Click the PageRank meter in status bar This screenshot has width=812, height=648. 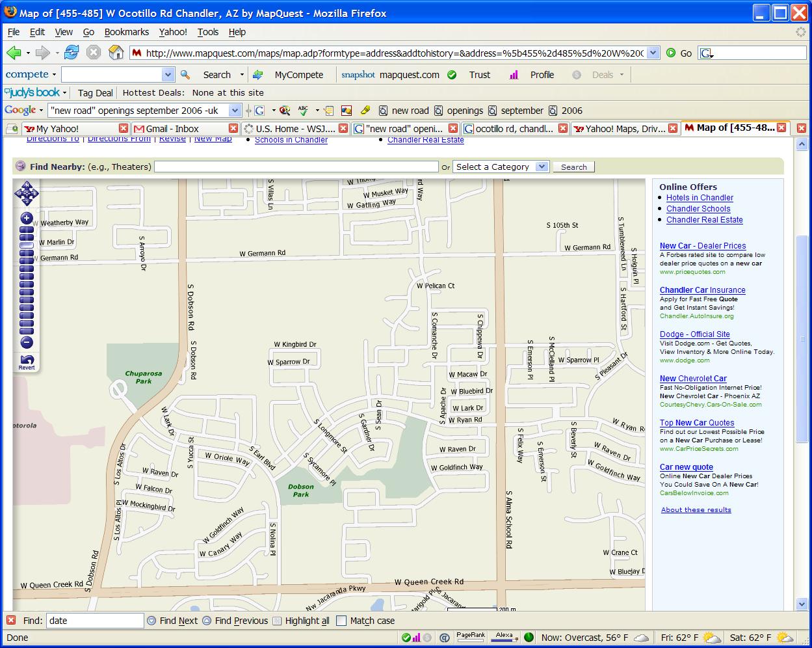471,638
